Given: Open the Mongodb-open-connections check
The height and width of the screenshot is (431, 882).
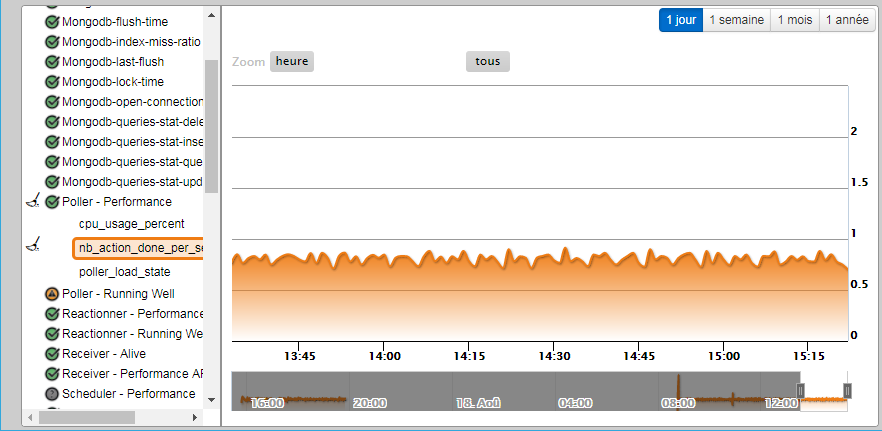Looking at the screenshot, I should [x=132, y=102].
